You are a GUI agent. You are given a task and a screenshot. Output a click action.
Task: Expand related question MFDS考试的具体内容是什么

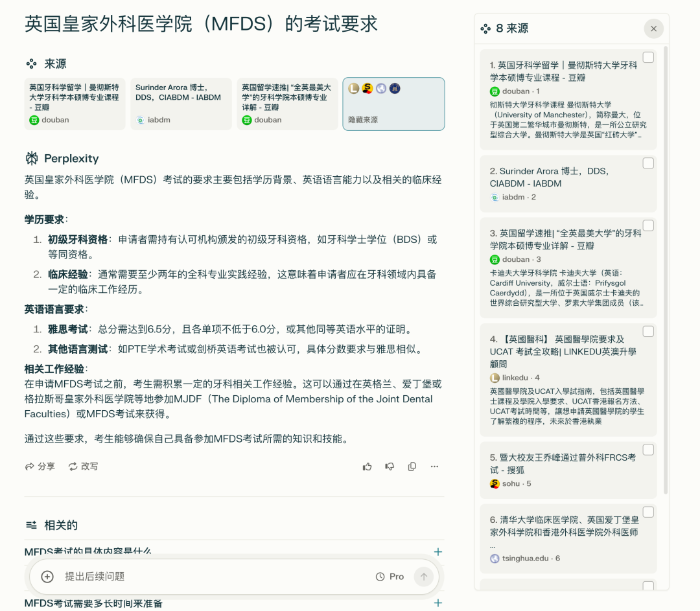[233, 551]
